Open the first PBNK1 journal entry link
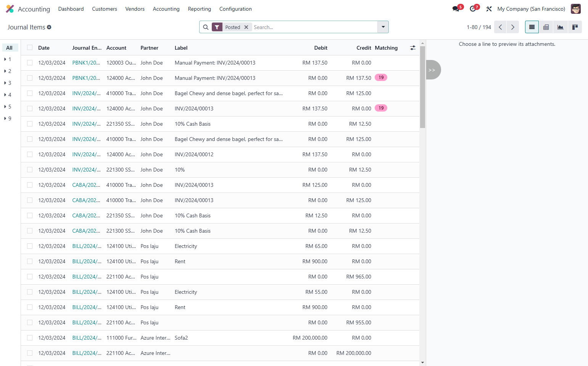The width and height of the screenshot is (588, 366). [x=86, y=63]
